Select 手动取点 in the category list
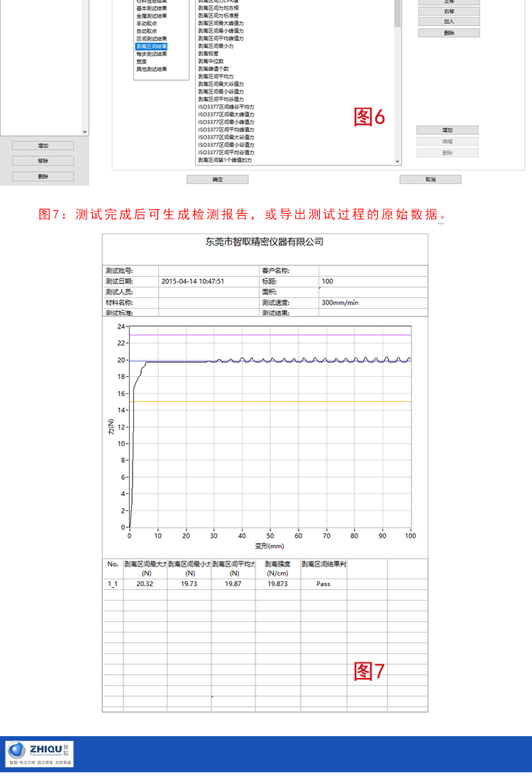This screenshot has width=532, height=778. click(146, 23)
